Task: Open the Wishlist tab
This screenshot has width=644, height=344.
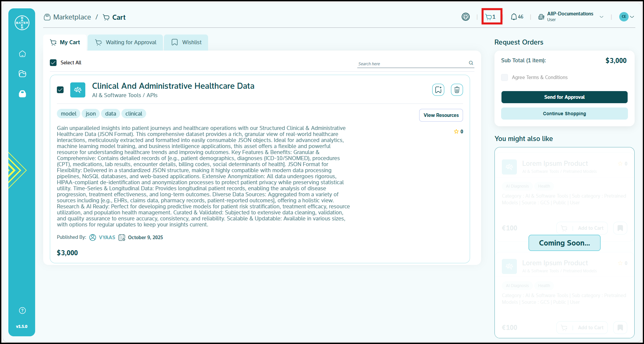Action: pos(186,43)
